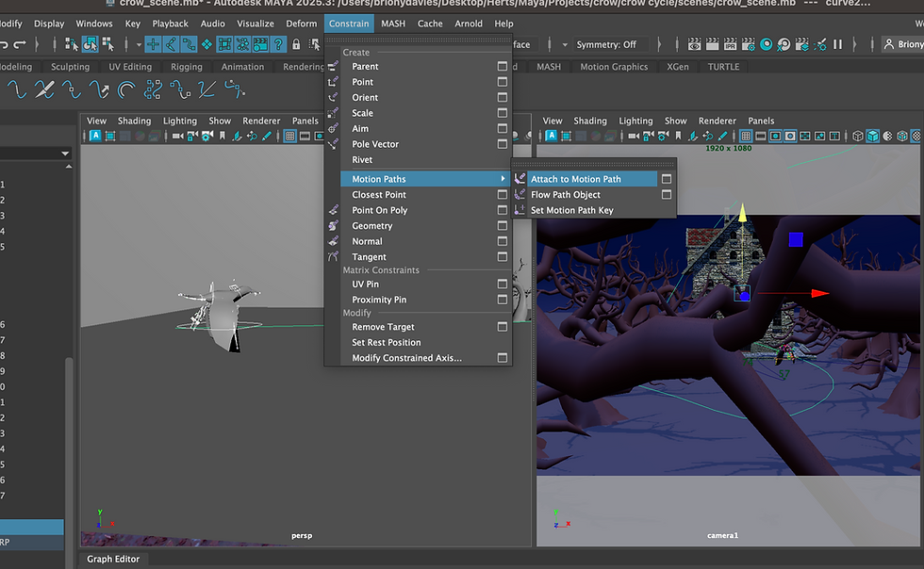924x569 pixels.
Task: Open the Arnold menu
Action: 467,24
